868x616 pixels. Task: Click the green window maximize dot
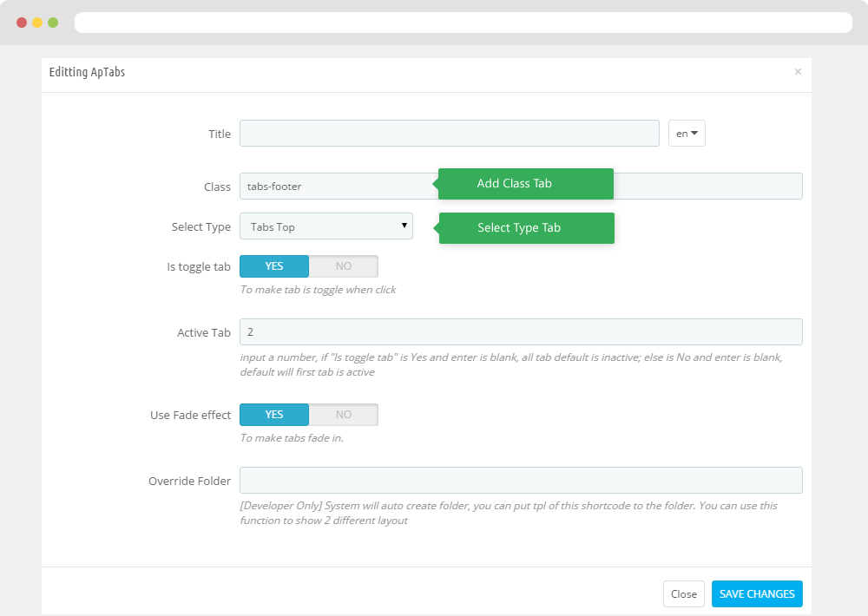(53, 23)
